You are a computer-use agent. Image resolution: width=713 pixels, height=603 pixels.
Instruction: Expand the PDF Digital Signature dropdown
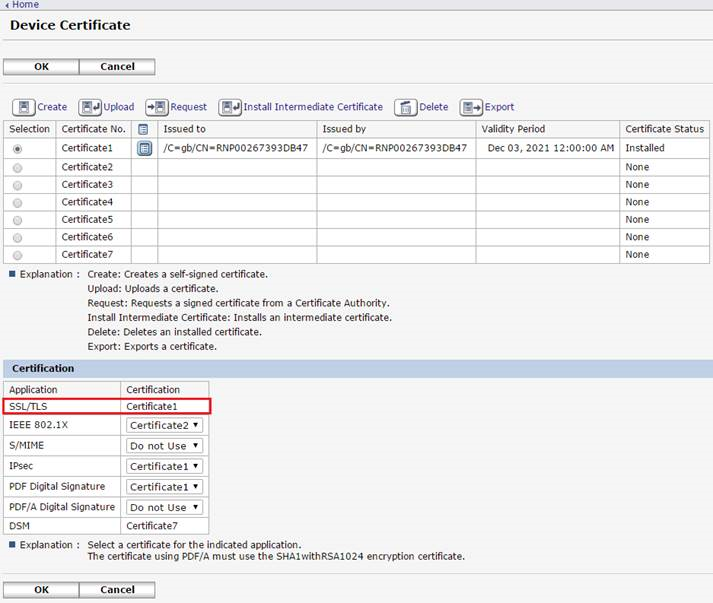(x=165, y=487)
